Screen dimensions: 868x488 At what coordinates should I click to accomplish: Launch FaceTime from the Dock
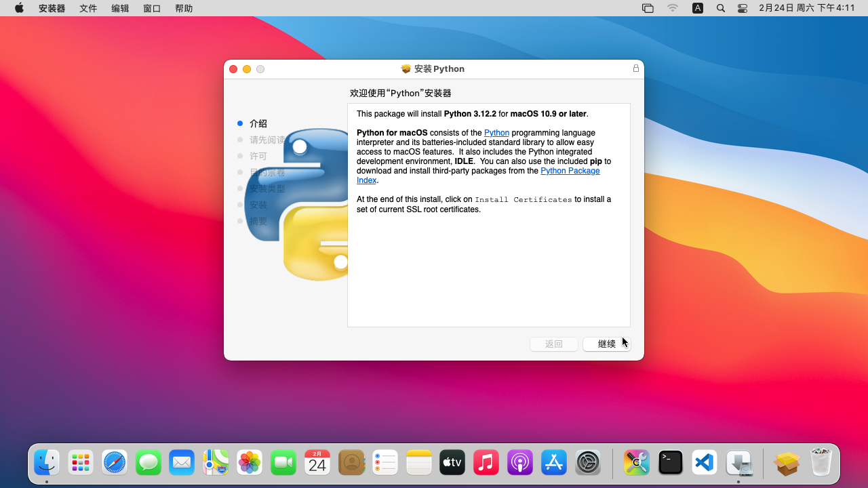point(283,463)
